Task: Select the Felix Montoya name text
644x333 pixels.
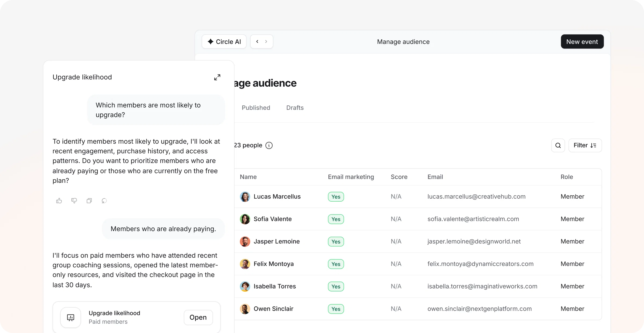Action: coord(273,264)
